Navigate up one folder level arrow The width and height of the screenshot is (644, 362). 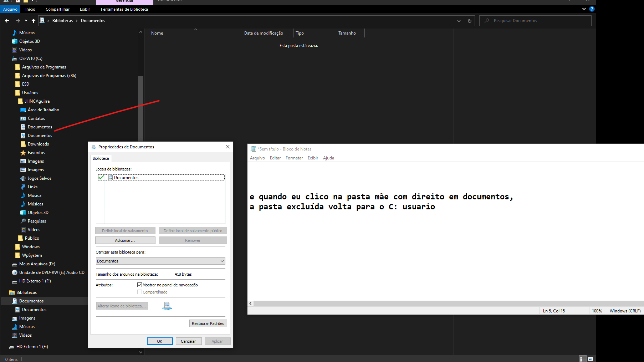click(x=34, y=21)
